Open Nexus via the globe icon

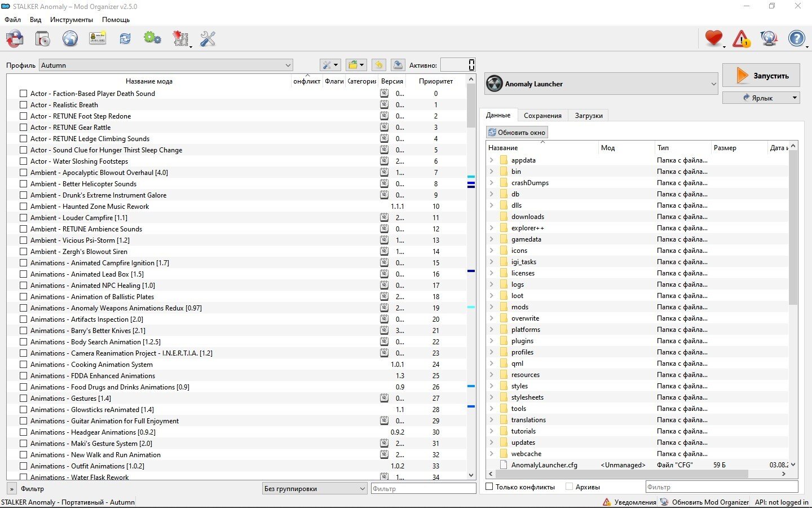[x=70, y=38]
